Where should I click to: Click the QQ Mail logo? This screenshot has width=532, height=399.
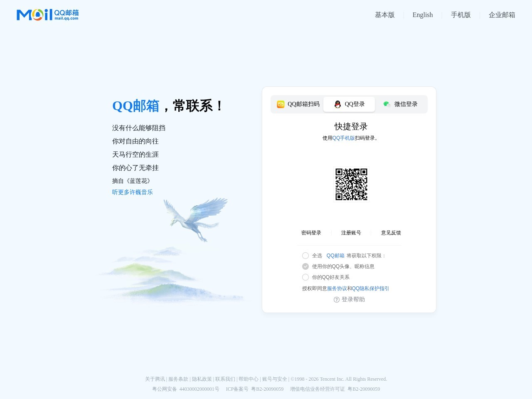pyautogui.click(x=47, y=14)
